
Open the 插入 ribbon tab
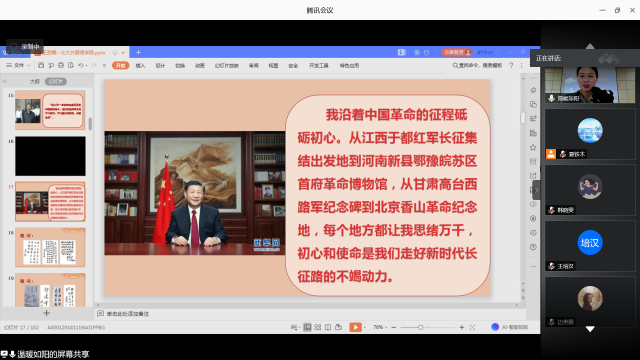140,65
